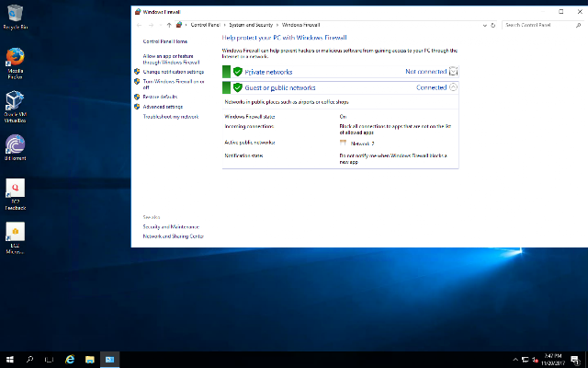This screenshot has width=588, height=368.
Task: Show hidden system tray icons
Action: [x=515, y=360]
